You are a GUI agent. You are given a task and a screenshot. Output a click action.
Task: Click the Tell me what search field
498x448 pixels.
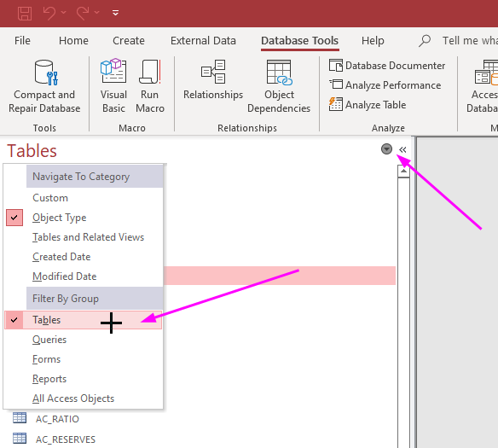tap(470, 41)
